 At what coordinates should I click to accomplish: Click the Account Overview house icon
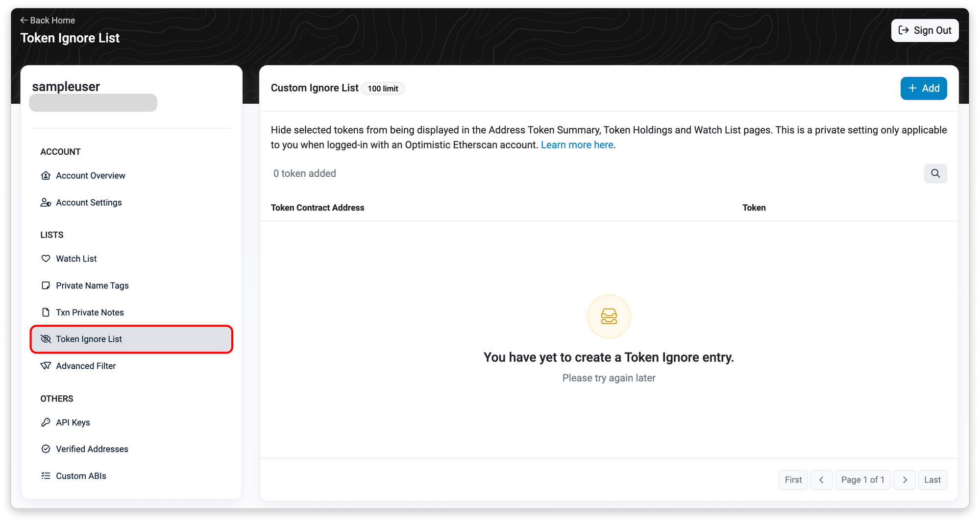pyautogui.click(x=46, y=175)
